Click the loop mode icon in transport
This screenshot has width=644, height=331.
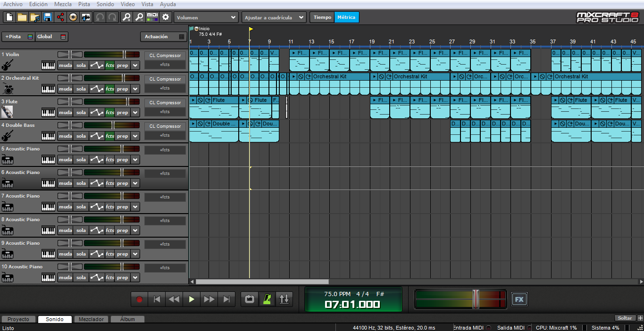click(250, 299)
